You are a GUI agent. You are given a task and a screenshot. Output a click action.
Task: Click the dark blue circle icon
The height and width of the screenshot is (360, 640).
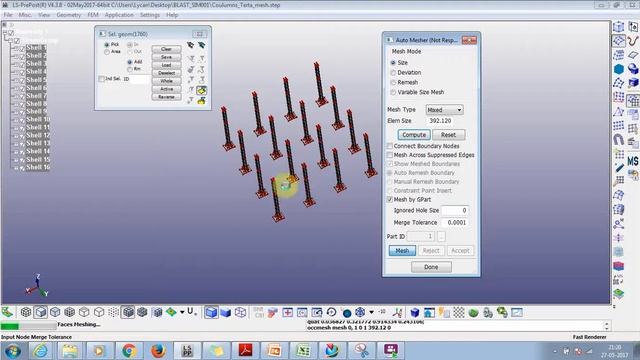click(347, 313)
